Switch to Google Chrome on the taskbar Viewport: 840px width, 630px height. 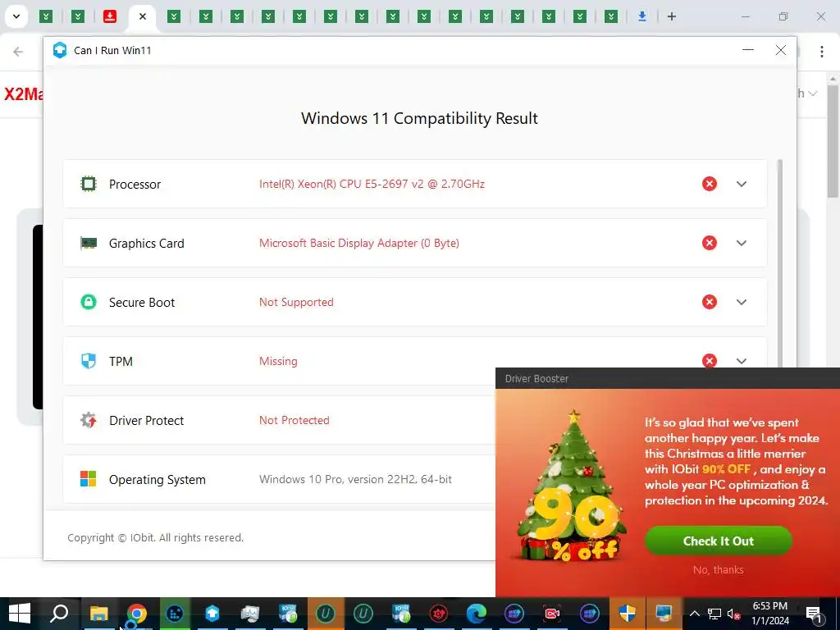point(137,614)
